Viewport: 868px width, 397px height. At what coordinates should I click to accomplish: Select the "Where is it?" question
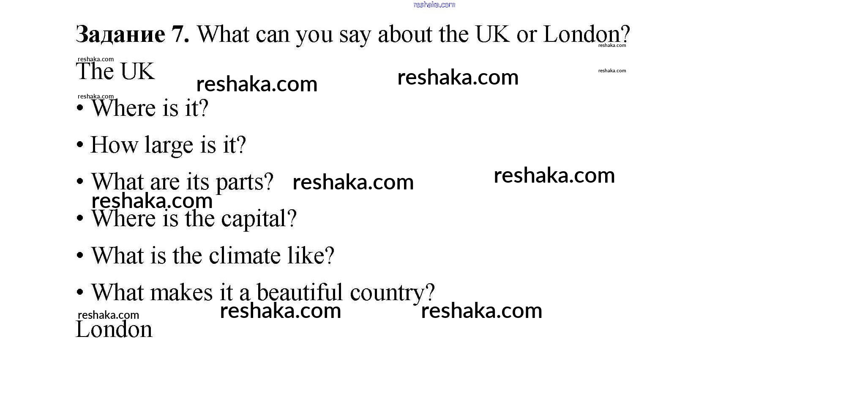coord(150,109)
